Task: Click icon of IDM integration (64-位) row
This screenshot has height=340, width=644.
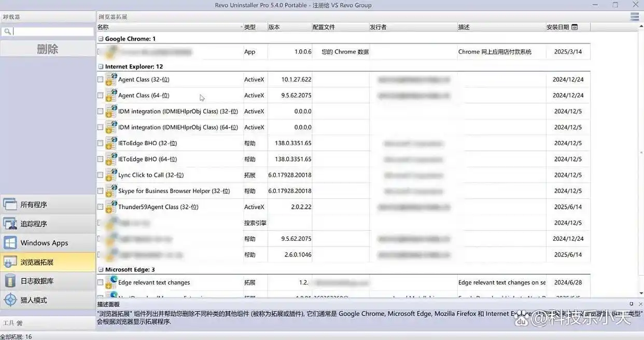Action: click(x=111, y=127)
